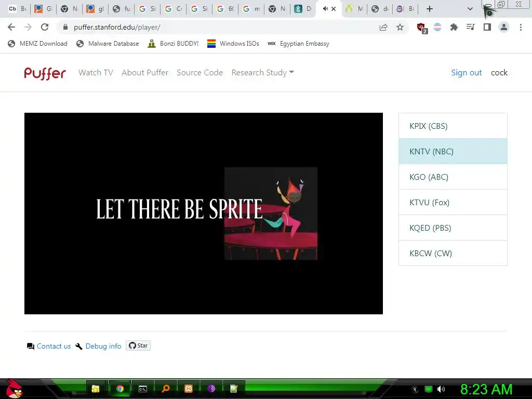532x399 pixels.
Task: Open the purple Tor Browser taskbar icon
Action: (211, 389)
